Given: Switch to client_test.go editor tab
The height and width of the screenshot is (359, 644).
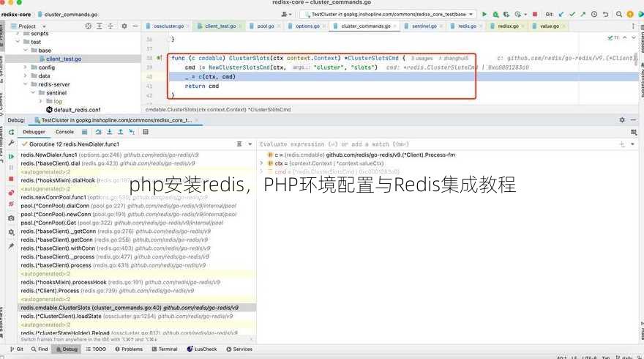Looking at the screenshot, I should pos(219,26).
